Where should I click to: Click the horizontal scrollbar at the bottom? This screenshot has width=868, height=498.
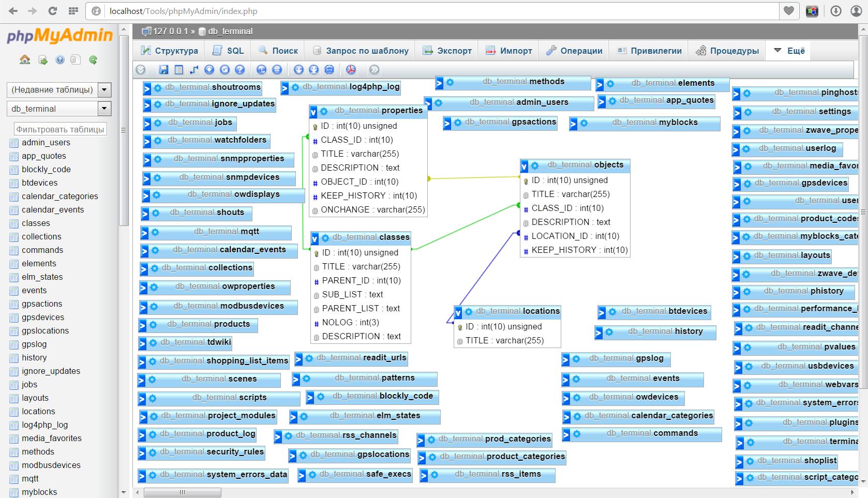[182, 492]
